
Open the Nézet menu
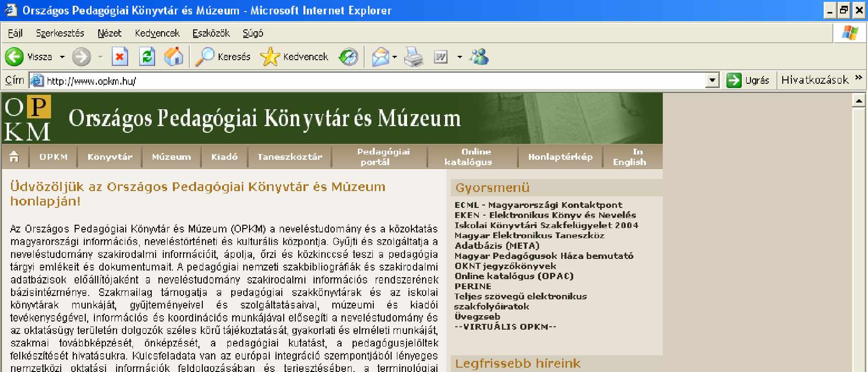109,33
